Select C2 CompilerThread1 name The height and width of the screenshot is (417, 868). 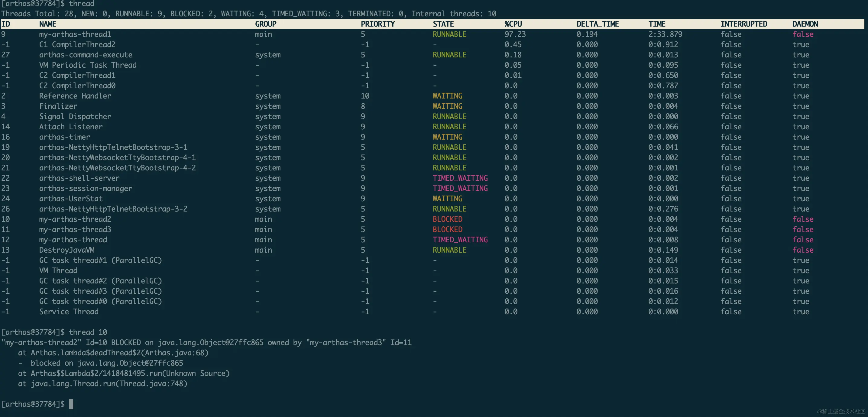(77, 76)
